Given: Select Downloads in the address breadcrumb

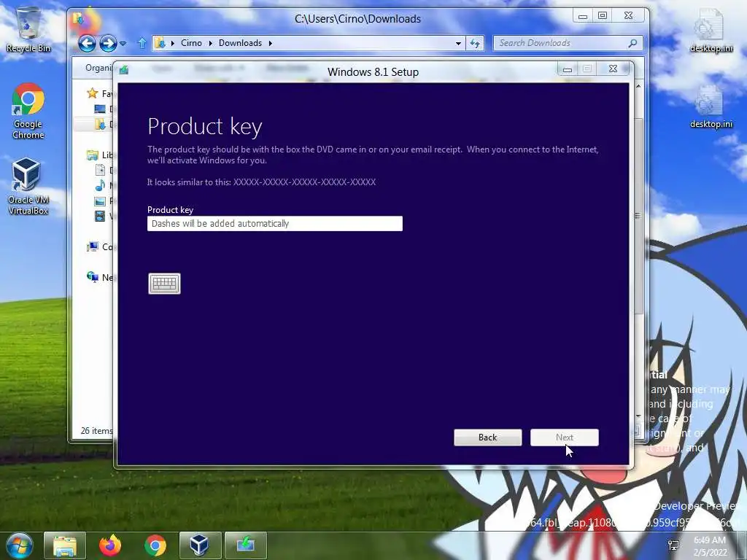Looking at the screenshot, I should pos(240,43).
